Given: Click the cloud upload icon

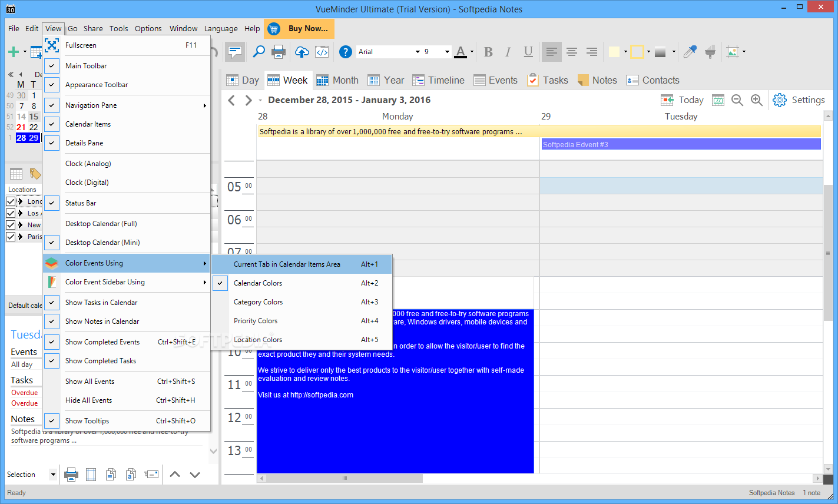Looking at the screenshot, I should tap(302, 52).
